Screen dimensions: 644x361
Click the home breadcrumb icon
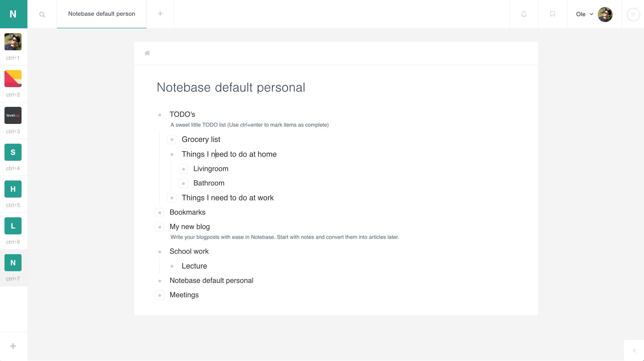pyautogui.click(x=147, y=53)
